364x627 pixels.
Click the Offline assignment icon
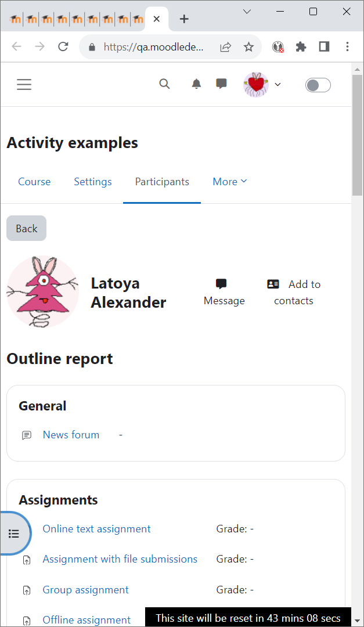pos(27,621)
